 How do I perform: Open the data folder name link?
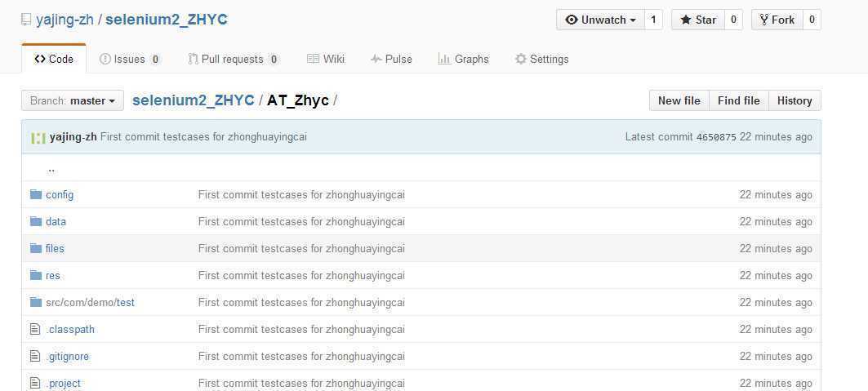pos(56,221)
